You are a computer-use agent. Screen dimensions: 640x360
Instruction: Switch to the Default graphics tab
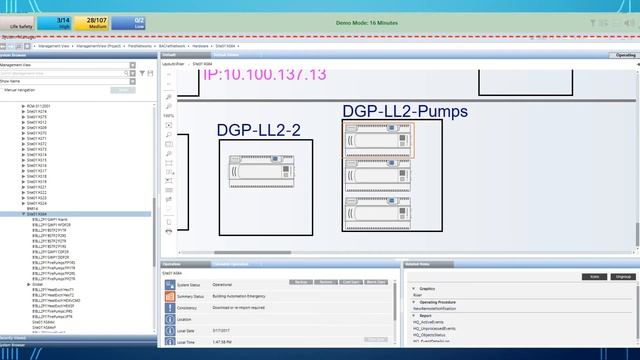(x=185, y=55)
